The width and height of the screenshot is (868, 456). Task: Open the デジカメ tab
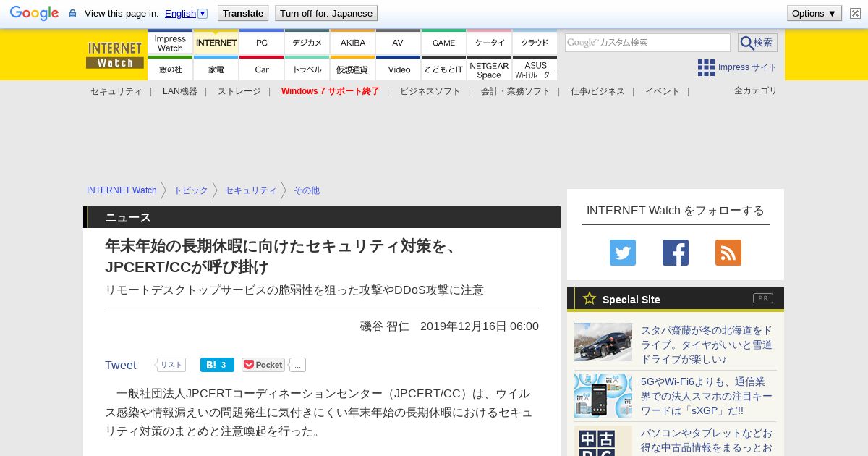(307, 43)
